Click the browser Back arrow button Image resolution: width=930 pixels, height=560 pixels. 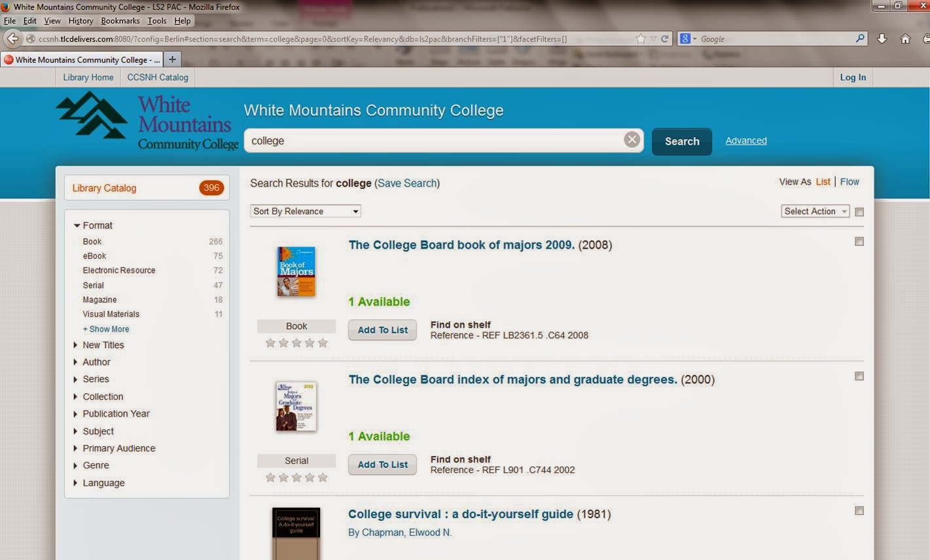[x=13, y=39]
